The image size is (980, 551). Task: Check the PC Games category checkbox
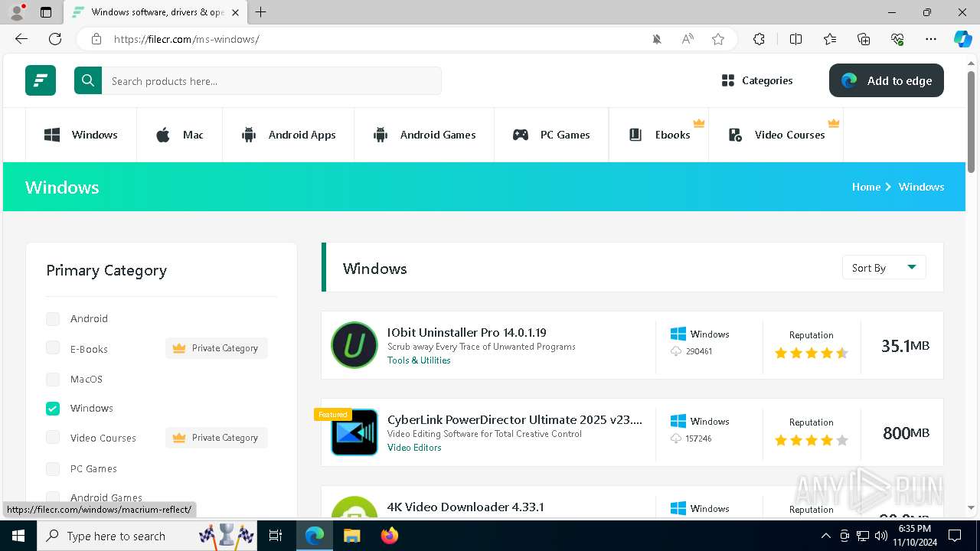[53, 468]
